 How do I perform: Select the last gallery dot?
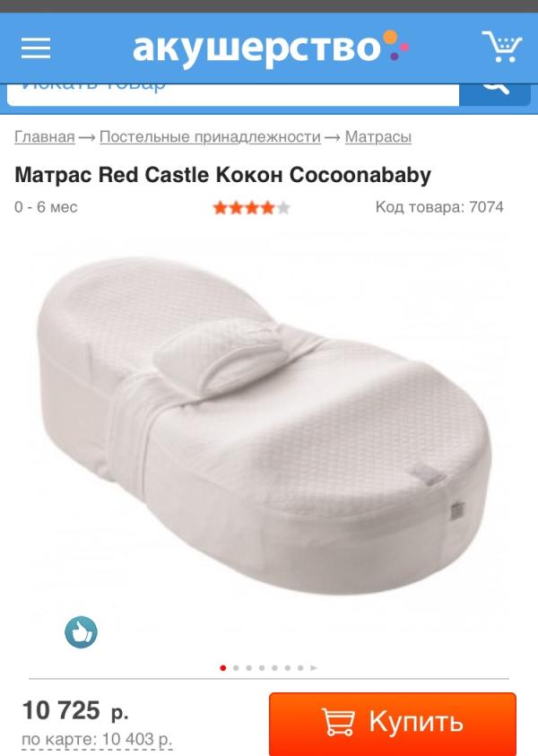[x=300, y=668]
